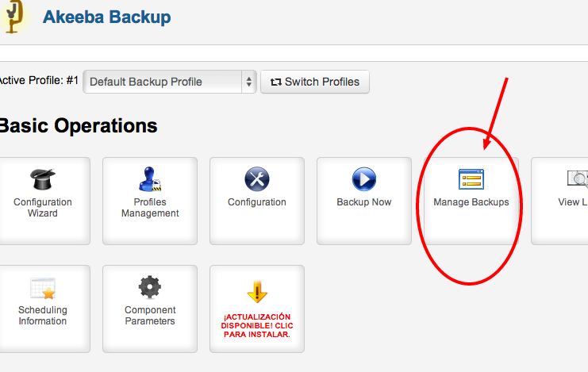Start Backup Now play icon
Screen dimensions: 588x372
click(x=363, y=179)
